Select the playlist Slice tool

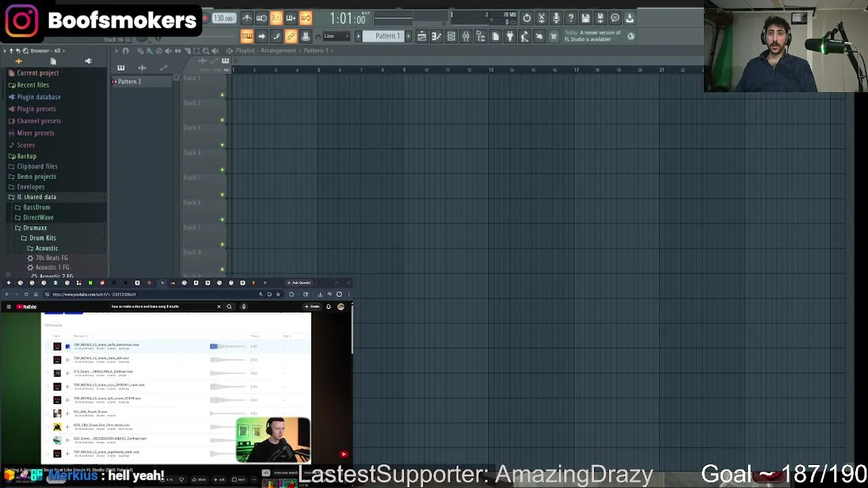[x=188, y=51]
